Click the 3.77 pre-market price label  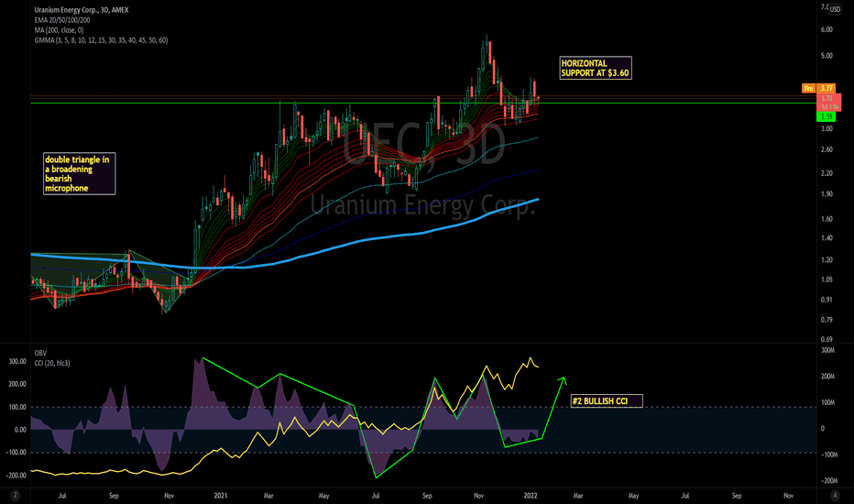(x=827, y=88)
